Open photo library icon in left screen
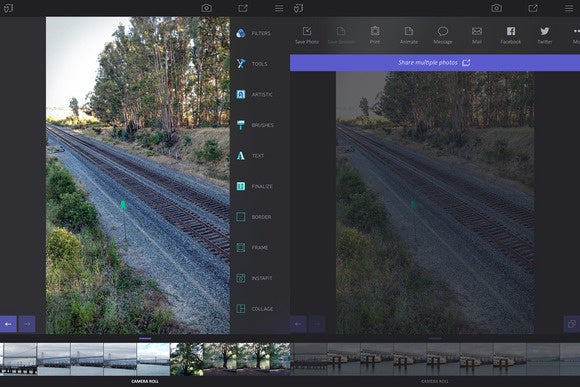580x387 pixels. [x=9, y=8]
